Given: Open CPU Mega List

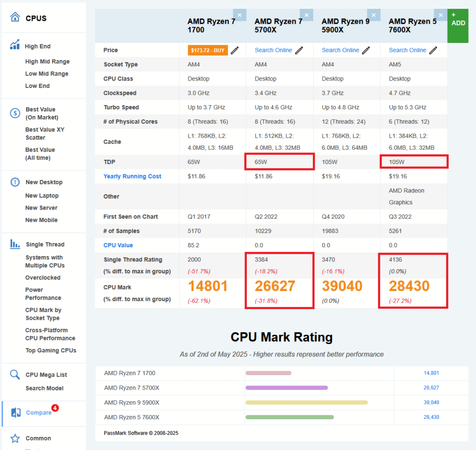Looking at the screenshot, I should (x=46, y=375).
